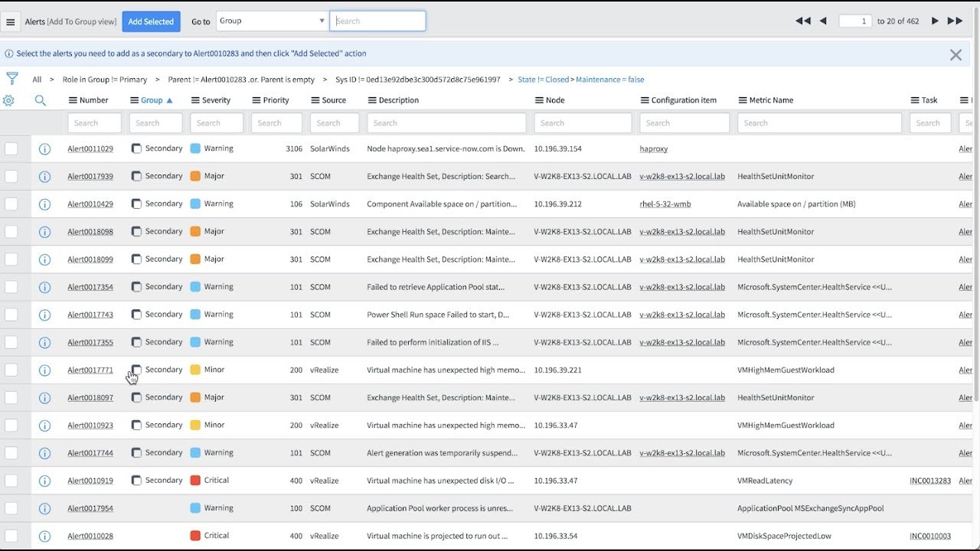
Task: Go to the last page of alerts
Action: tap(955, 21)
